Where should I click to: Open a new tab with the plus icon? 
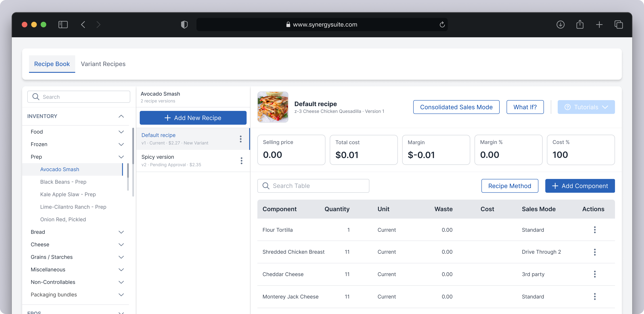pyautogui.click(x=599, y=25)
